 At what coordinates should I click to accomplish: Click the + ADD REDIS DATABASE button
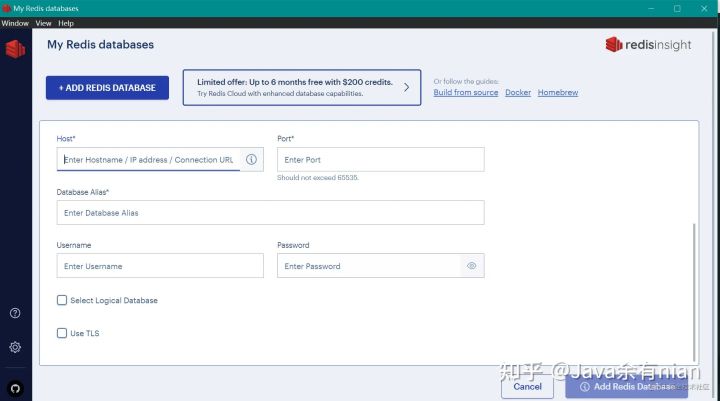point(107,88)
